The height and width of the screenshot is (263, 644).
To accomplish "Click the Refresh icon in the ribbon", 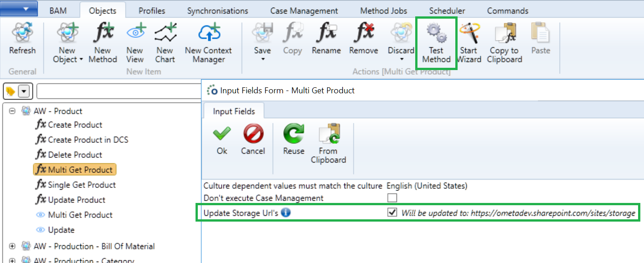I will [22, 35].
